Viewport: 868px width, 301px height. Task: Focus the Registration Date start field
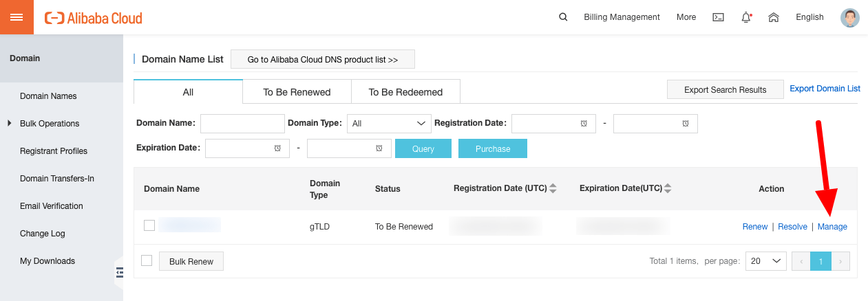click(553, 124)
